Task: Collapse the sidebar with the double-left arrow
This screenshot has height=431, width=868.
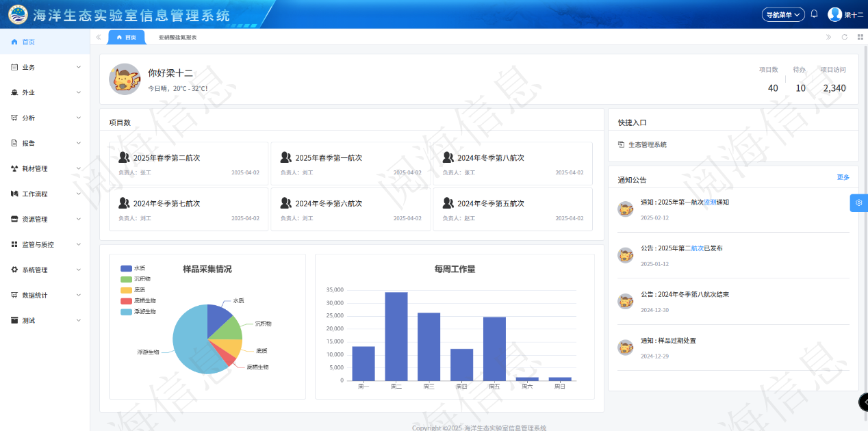Action: [99, 37]
